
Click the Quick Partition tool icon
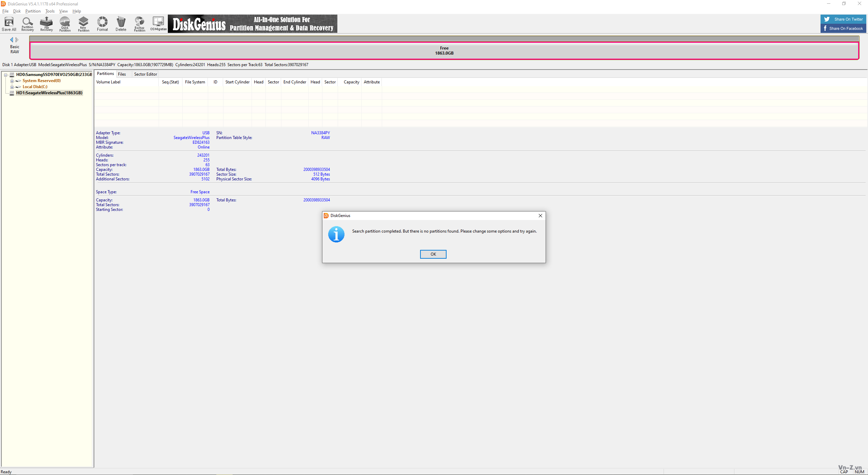[x=65, y=23]
